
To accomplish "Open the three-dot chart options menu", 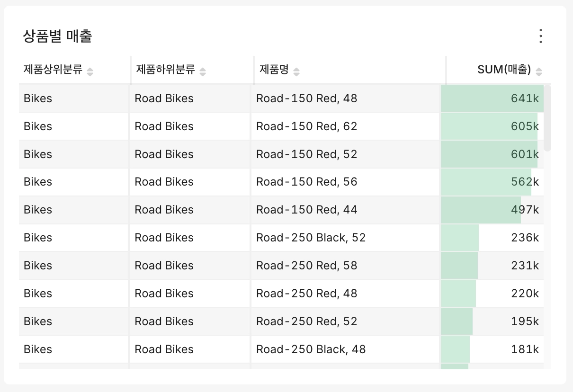I will tap(540, 36).
